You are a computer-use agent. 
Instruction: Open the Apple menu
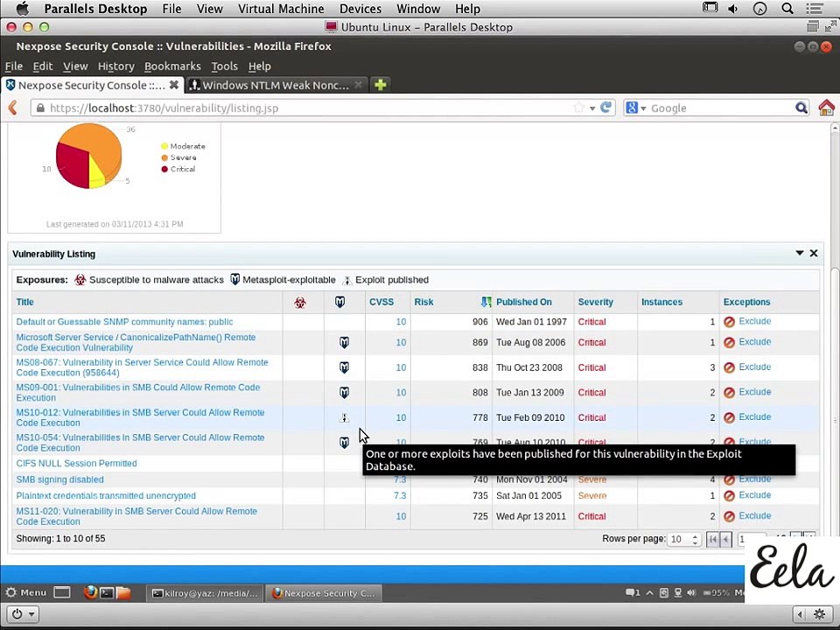(23, 8)
